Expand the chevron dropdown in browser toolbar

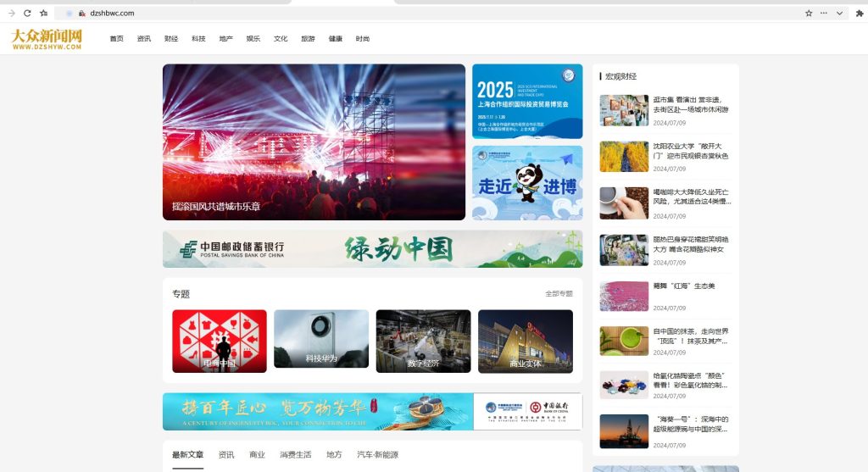(840, 13)
